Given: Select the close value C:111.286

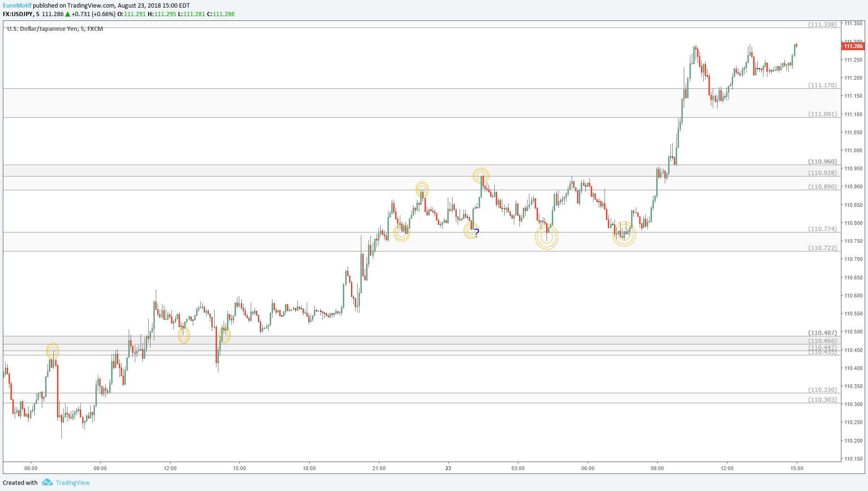Looking at the screenshot, I should coord(221,14).
